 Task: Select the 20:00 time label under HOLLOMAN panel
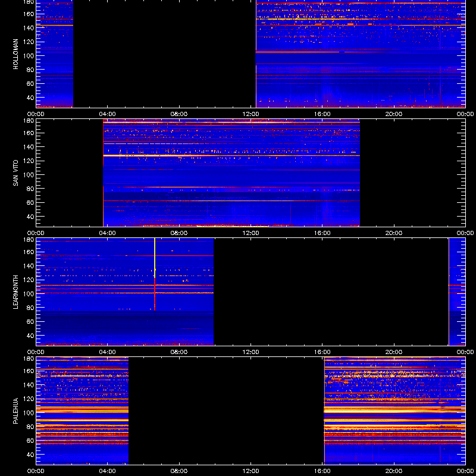click(x=394, y=114)
